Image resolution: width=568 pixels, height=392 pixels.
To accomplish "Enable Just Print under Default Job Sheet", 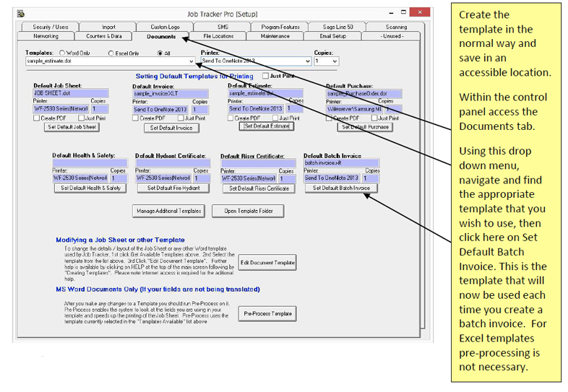I will 81,118.
